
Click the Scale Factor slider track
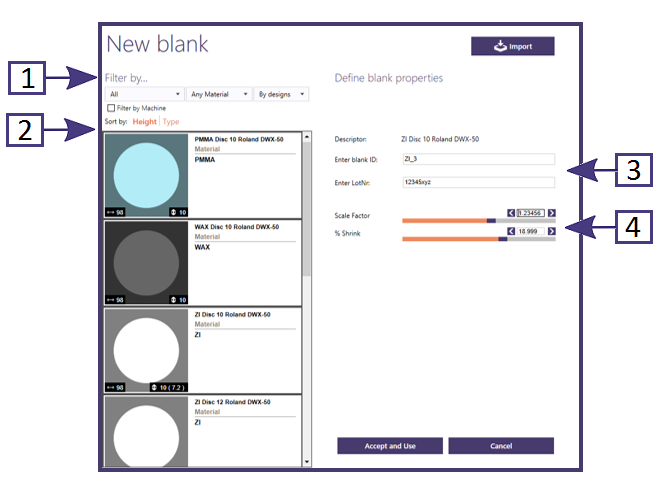point(479,221)
